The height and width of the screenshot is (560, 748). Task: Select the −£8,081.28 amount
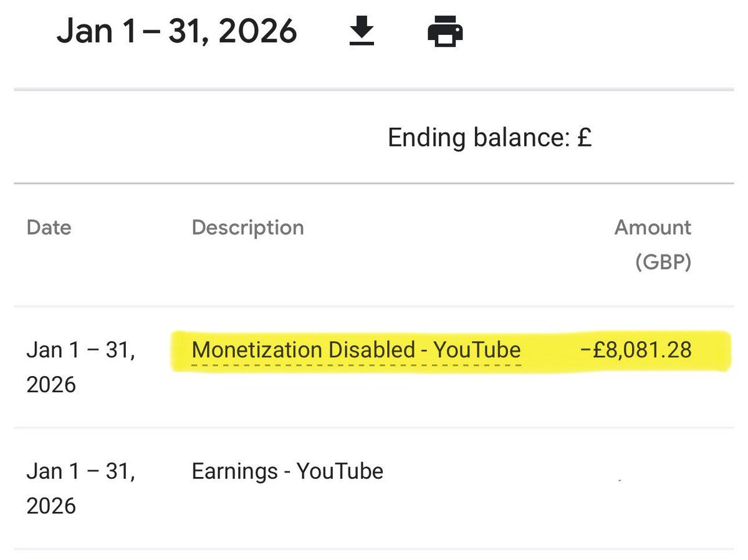635,350
